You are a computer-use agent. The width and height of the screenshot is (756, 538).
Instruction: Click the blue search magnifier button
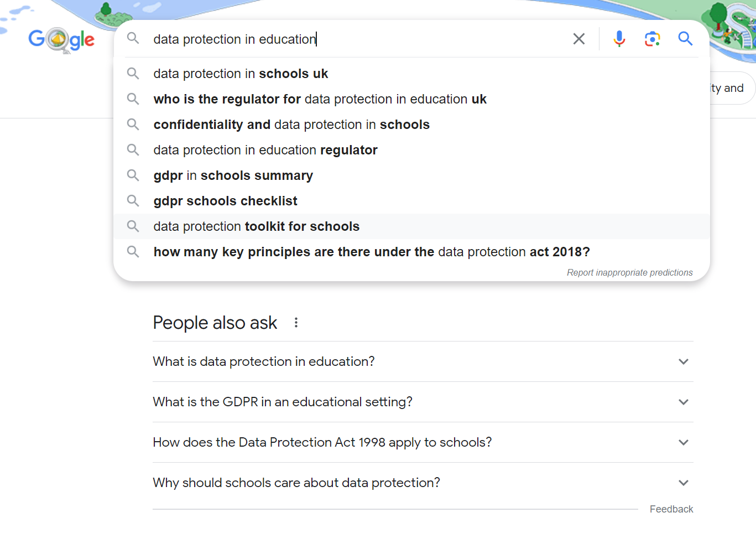click(x=685, y=39)
